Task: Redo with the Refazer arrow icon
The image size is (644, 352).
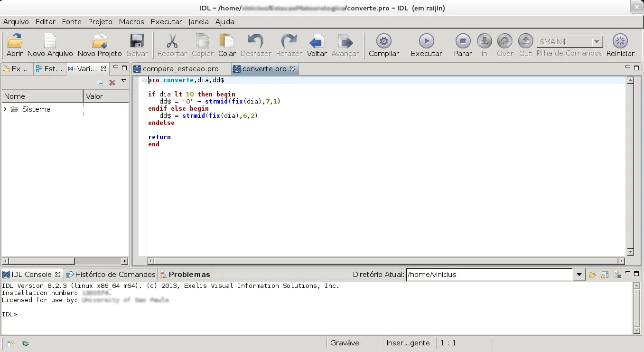Action: (x=289, y=41)
